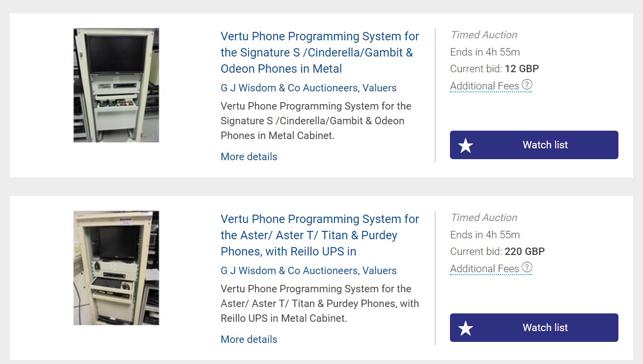Open the Signature S /Cinderella/Gambit lot title
This screenshot has width=643, height=364.
[x=319, y=53]
